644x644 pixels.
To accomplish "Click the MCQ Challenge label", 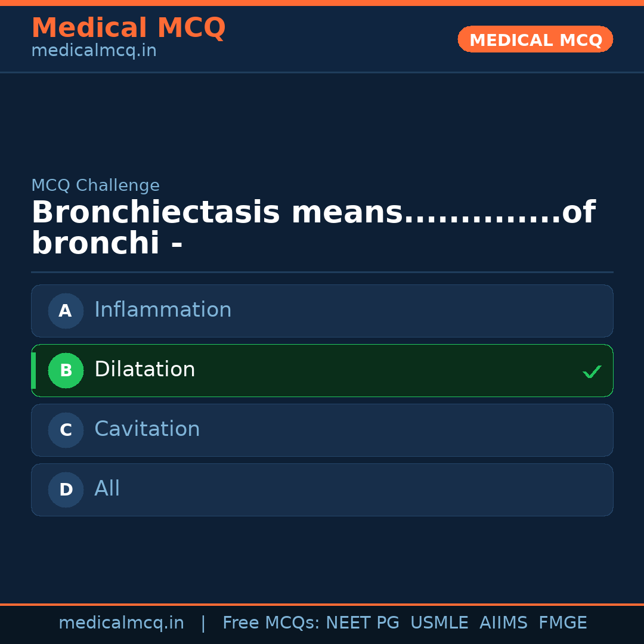I will pos(95,185).
